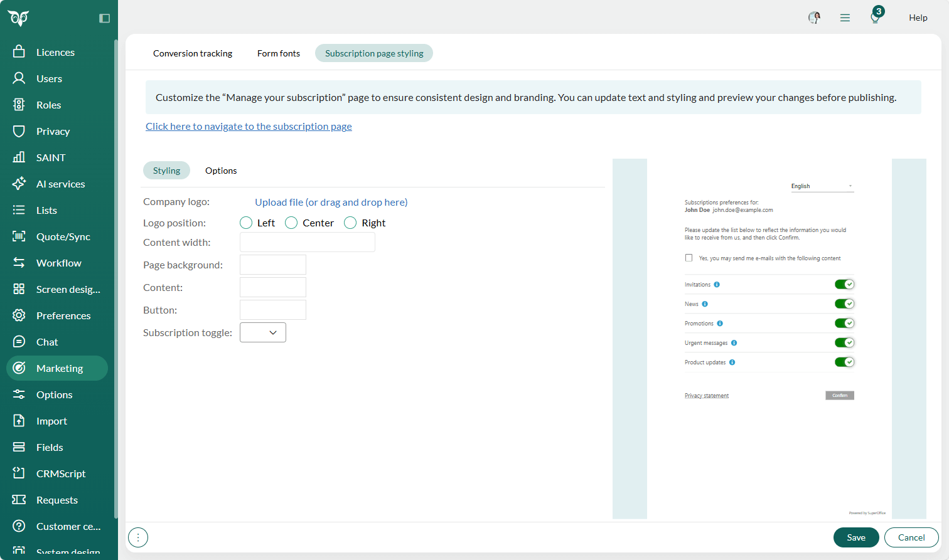949x560 pixels.
Task: Click the hamburger menu icon at top
Action: click(845, 18)
